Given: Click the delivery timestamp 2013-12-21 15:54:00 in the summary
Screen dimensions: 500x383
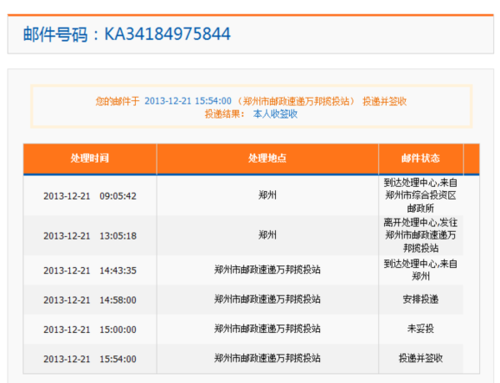Looking at the screenshot, I should pyautogui.click(x=188, y=101).
